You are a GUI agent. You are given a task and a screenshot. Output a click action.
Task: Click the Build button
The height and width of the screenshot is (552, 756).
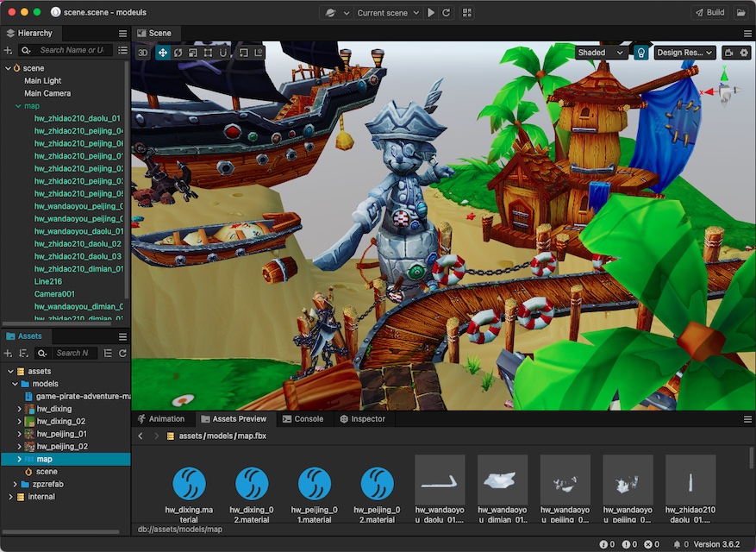click(710, 13)
